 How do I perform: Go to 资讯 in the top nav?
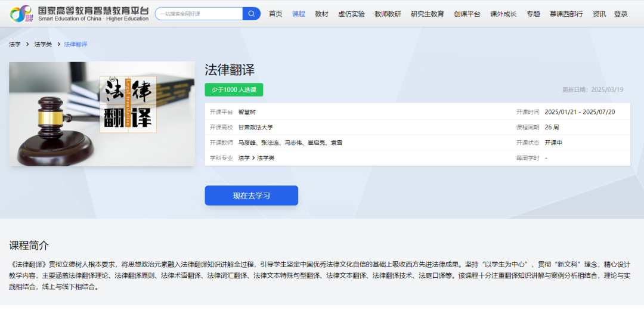coord(599,14)
